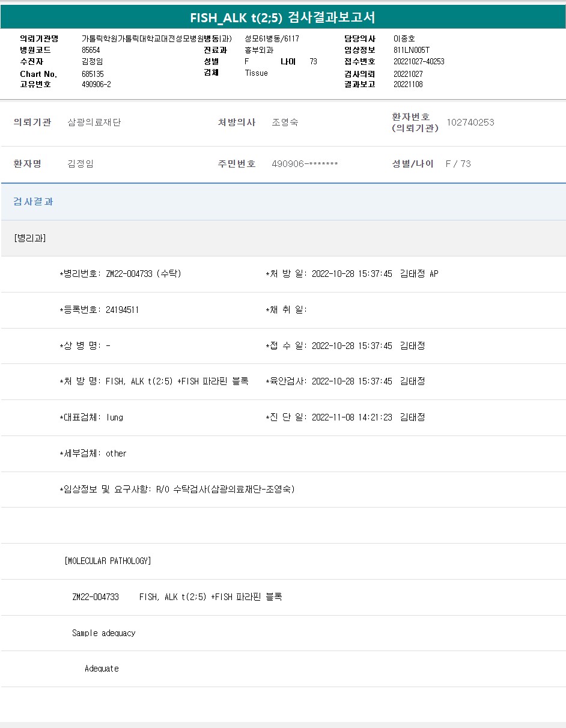Select clinical info code 811LN005T
Screen dimensions: 566x728
click(x=412, y=50)
